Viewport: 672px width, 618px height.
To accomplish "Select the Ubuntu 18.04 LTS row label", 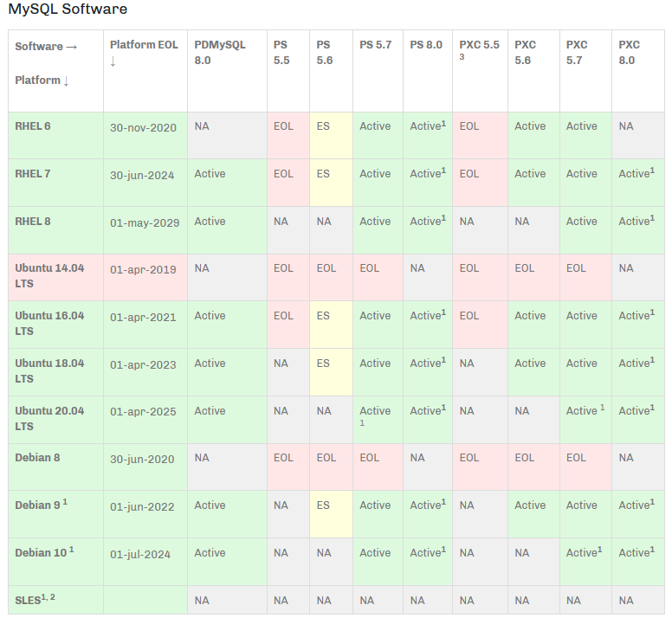I will [x=55, y=372].
